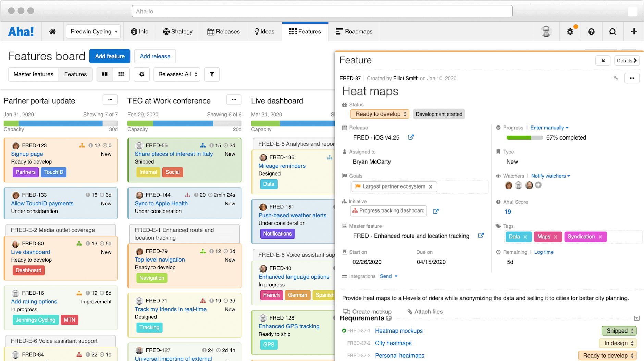Open the settings gear in top bar

coord(570,32)
